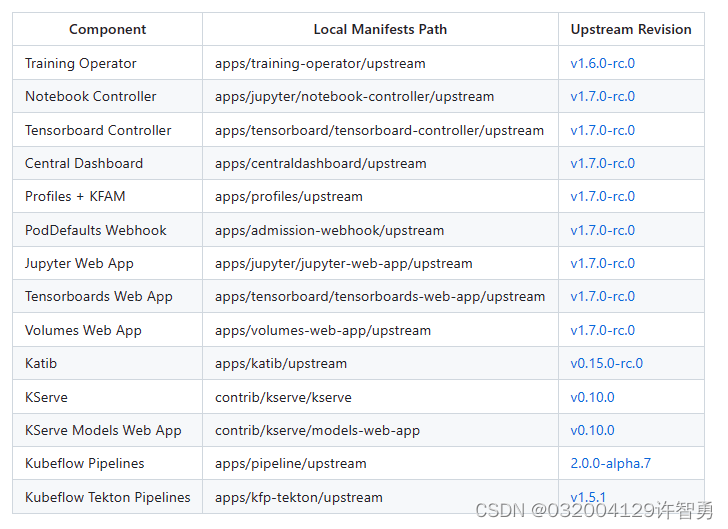The image size is (728, 529).
Task: Open the Katib v0.15.0-rc.0 revision link
Action: [606, 363]
